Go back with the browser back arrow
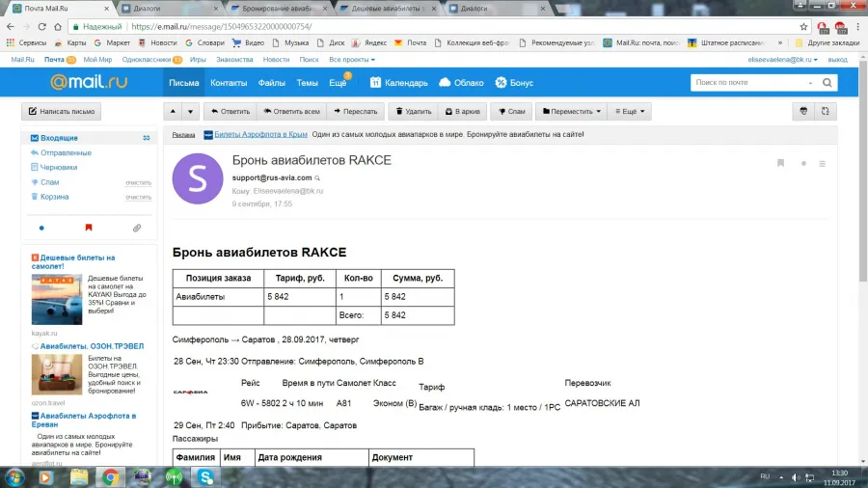Screen dimensions: 868x488 [x=11, y=27]
